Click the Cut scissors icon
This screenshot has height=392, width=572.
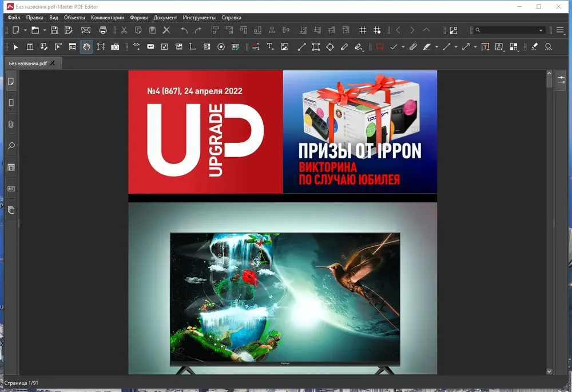(124, 30)
